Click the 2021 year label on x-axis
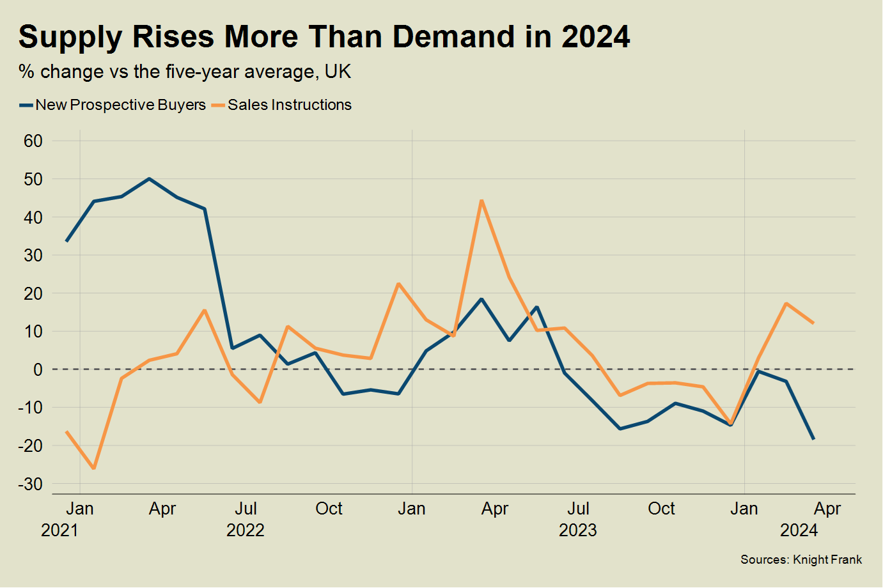 tap(59, 530)
